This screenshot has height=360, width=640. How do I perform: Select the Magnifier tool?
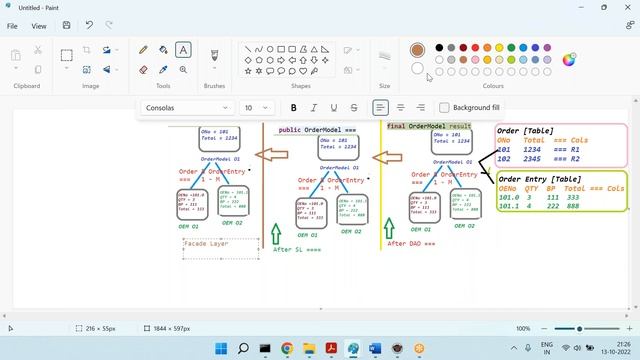[183, 70]
